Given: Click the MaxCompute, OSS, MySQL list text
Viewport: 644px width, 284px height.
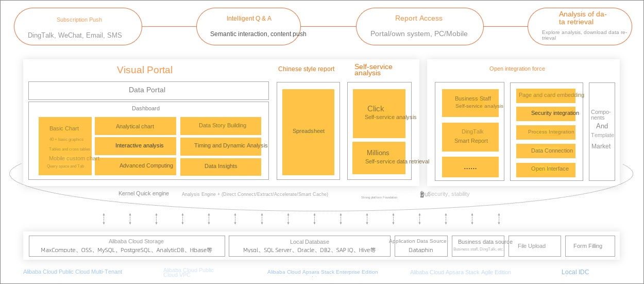Looking at the screenshot, I should coord(126,250).
